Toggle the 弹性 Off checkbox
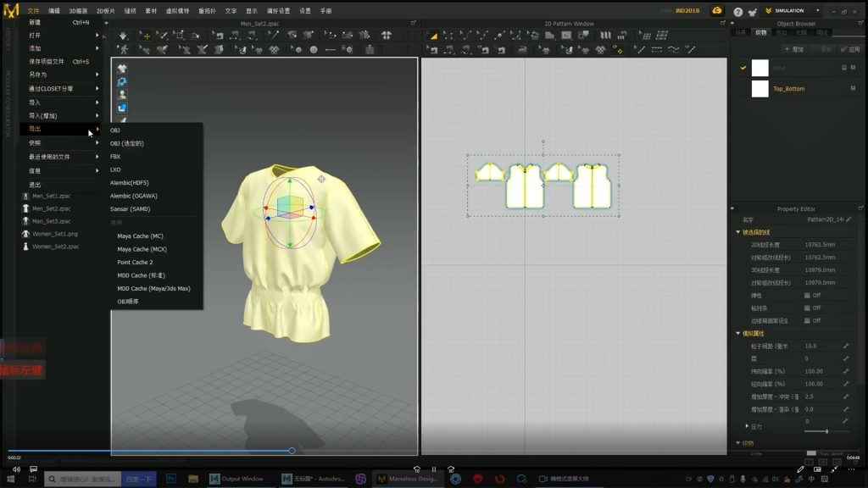Image resolution: width=868 pixels, height=488 pixels. (x=807, y=295)
